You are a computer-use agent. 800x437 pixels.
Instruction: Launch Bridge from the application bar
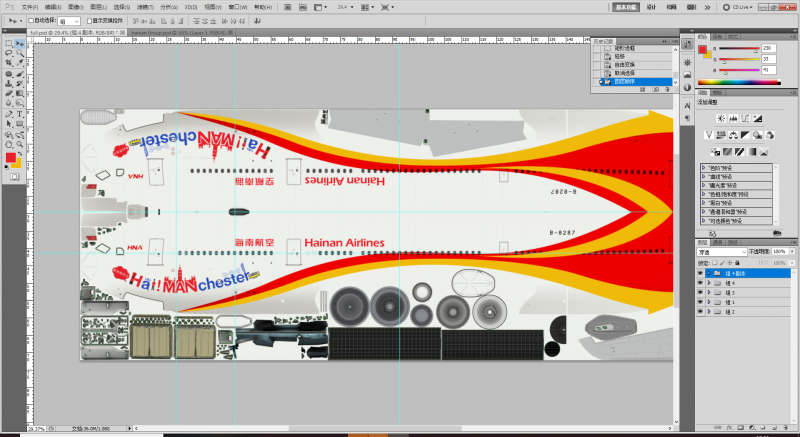(x=288, y=7)
